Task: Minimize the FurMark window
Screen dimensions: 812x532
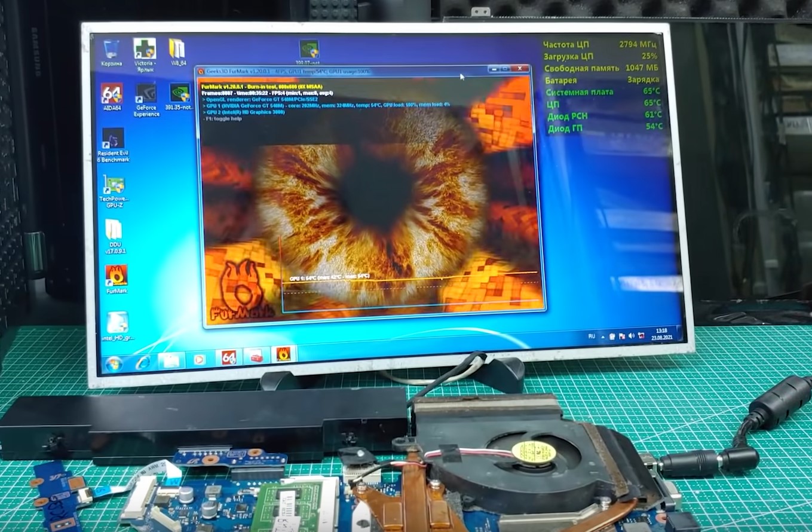Action: (x=494, y=69)
